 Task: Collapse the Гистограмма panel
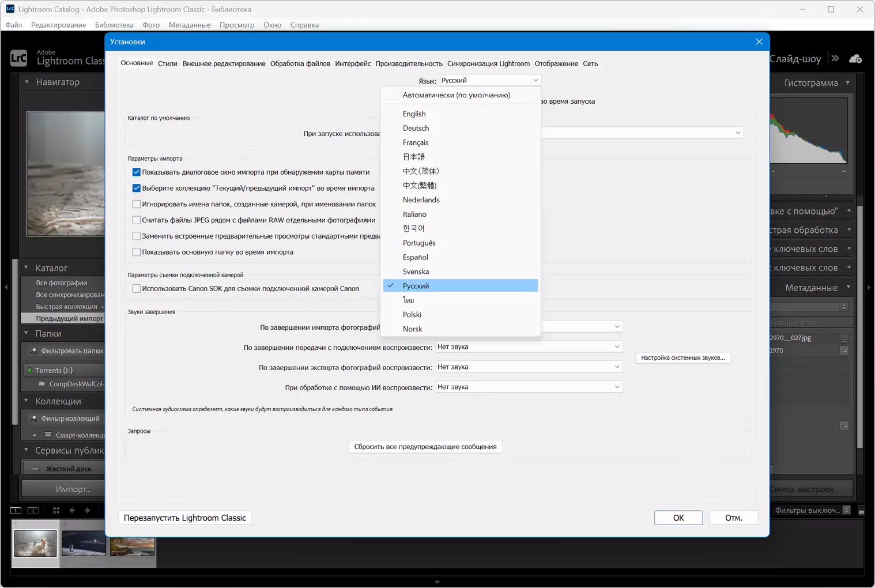pos(848,82)
